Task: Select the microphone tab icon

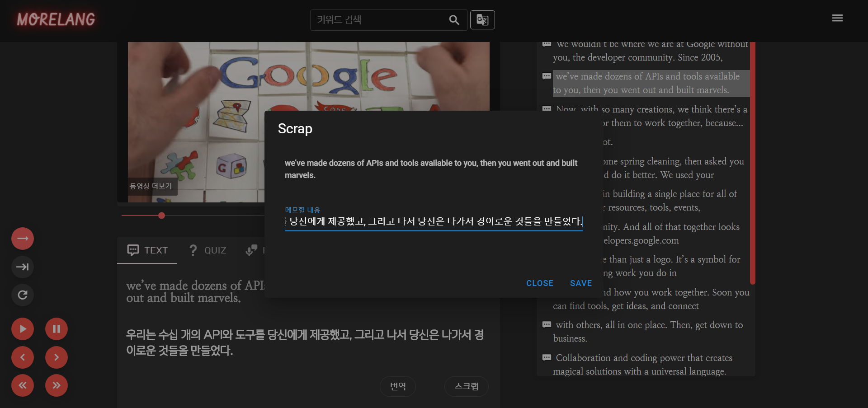Action: pyautogui.click(x=251, y=250)
